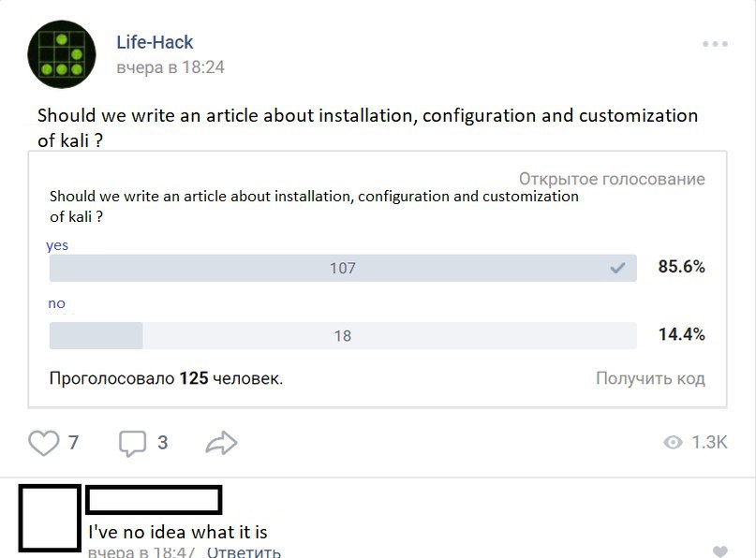Image resolution: width=756 pixels, height=558 pixels.
Task: Like the comment with small heart
Action: [x=719, y=551]
